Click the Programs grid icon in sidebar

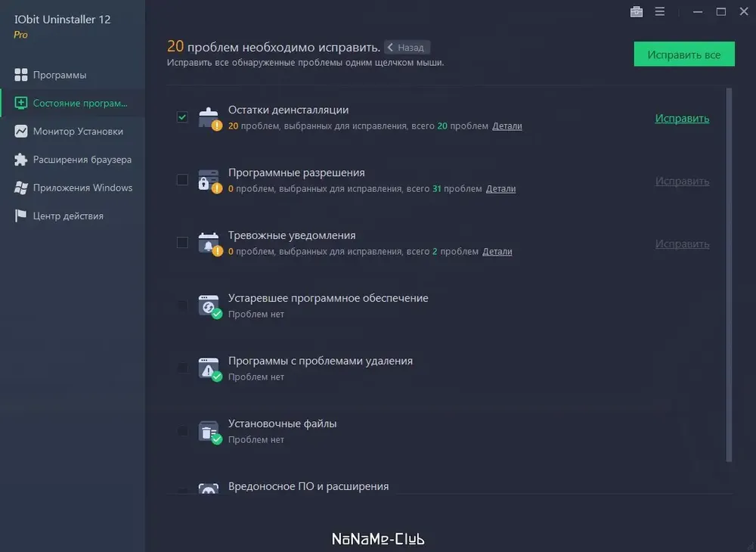[x=20, y=75]
